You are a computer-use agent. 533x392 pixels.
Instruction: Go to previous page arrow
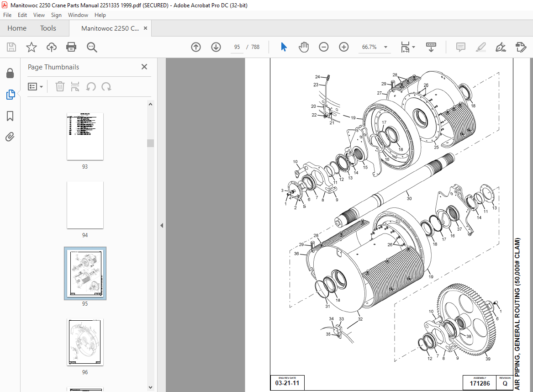(196, 47)
